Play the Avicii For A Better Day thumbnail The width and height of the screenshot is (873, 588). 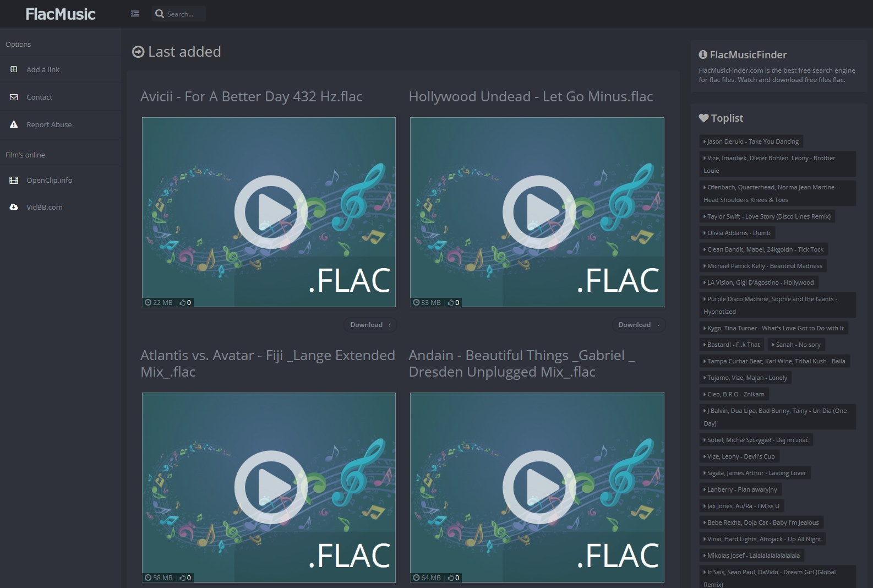point(269,212)
